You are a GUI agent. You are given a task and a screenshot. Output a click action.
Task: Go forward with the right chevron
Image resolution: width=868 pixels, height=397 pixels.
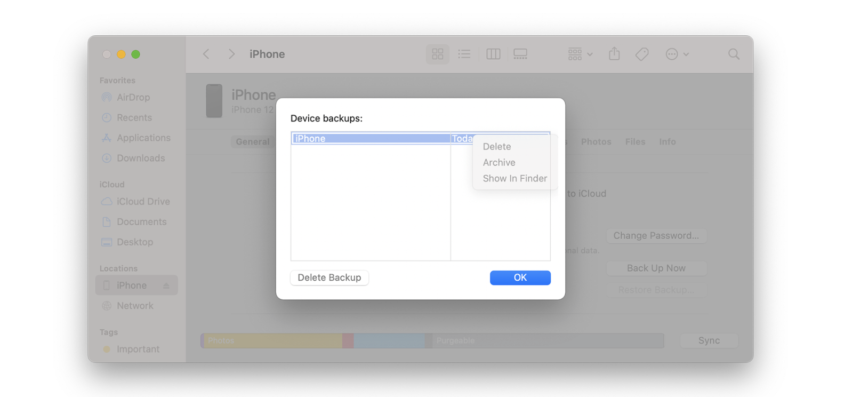click(231, 54)
